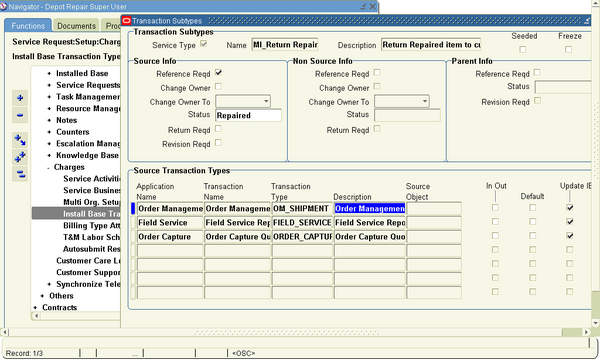Select Billing Type Attributes tree item
This screenshot has width=600, height=360.
(91, 226)
